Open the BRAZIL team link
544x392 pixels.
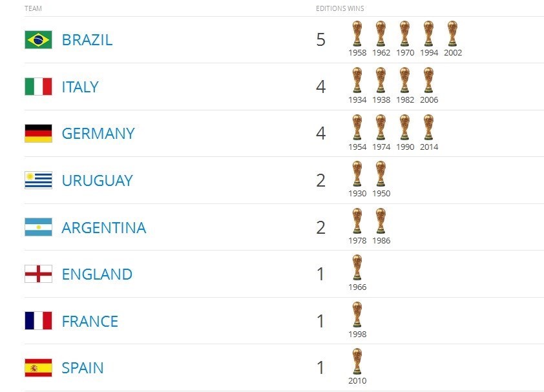tap(87, 40)
